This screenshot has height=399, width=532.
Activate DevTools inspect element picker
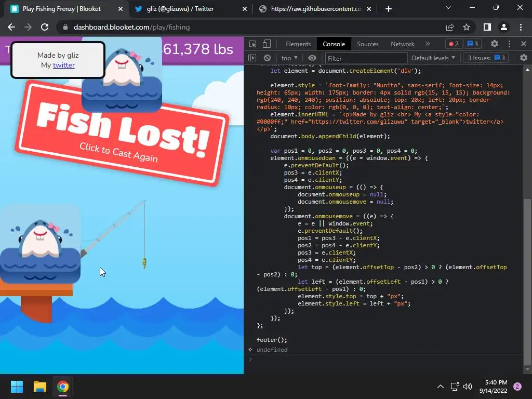(x=253, y=44)
